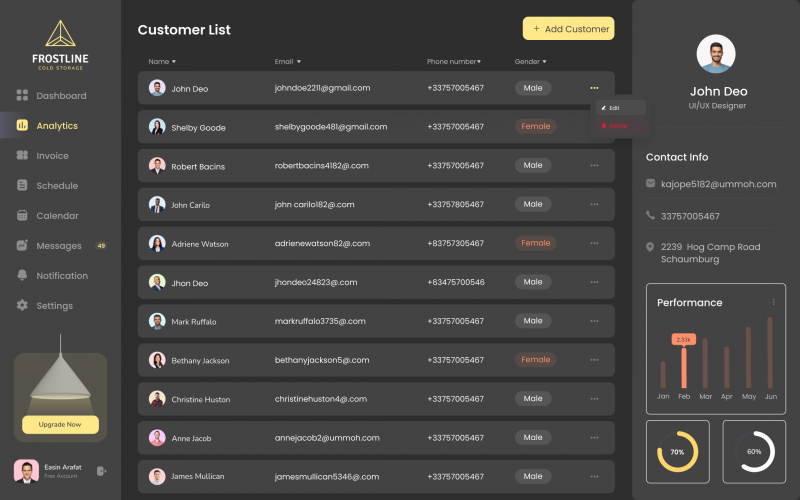Click the Female tag on Bethany Jackson row
800x500 pixels.
point(535,359)
